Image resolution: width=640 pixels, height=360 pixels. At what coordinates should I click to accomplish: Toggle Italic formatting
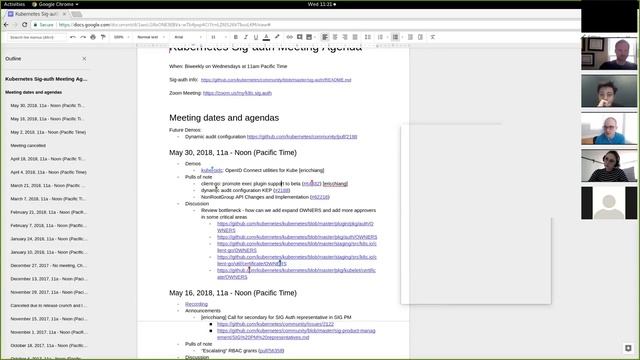pyautogui.click(x=246, y=37)
